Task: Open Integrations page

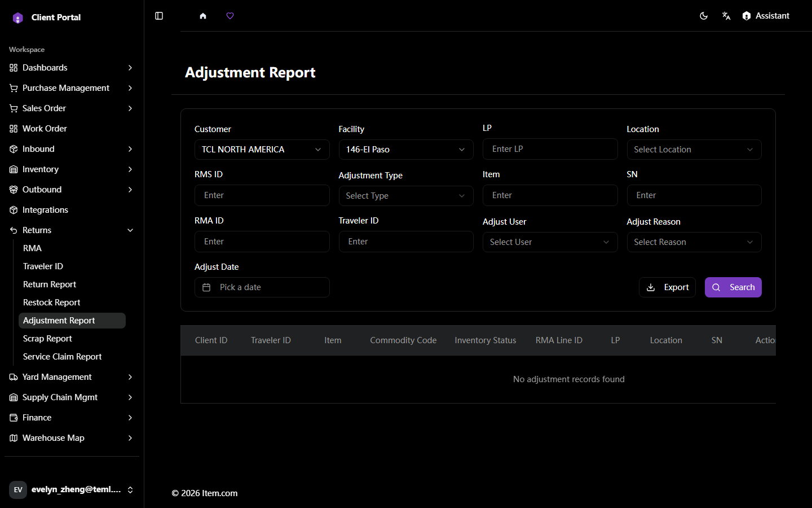Action: click(72, 210)
